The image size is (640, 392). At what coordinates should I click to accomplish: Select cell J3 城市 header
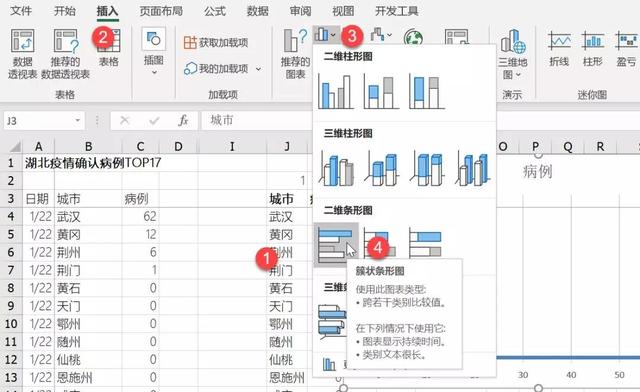[287, 199]
